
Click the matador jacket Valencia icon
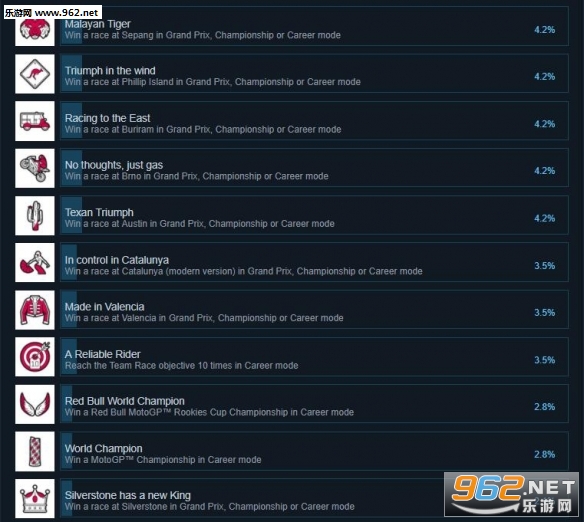click(35, 310)
